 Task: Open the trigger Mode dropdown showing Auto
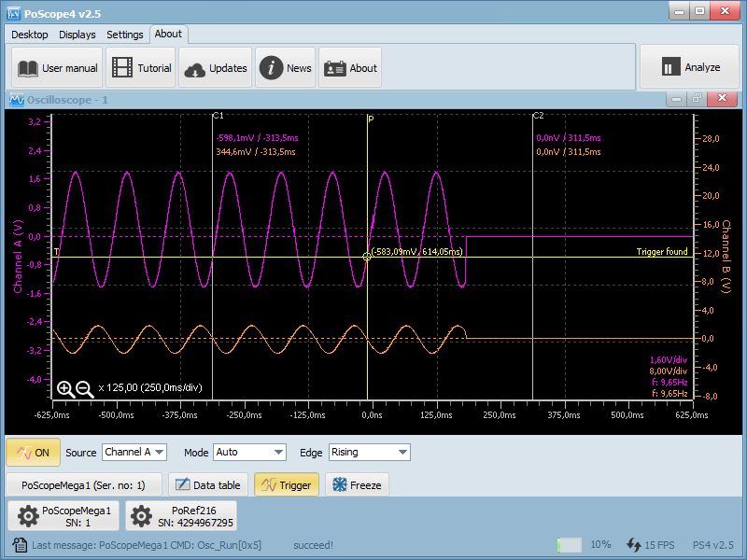tap(249, 452)
